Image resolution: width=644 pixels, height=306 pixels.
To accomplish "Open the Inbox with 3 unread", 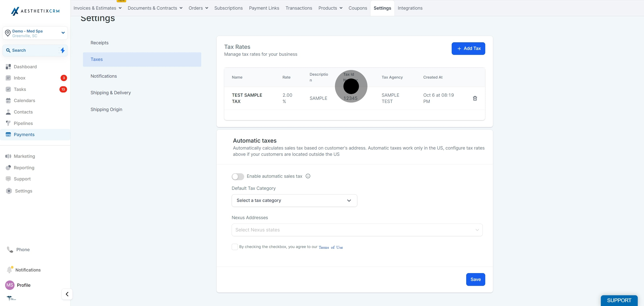I will click(19, 78).
